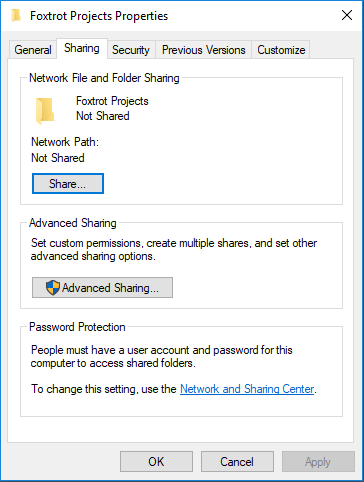Switch to the General tab
This screenshot has height=482, width=364.
tap(33, 50)
